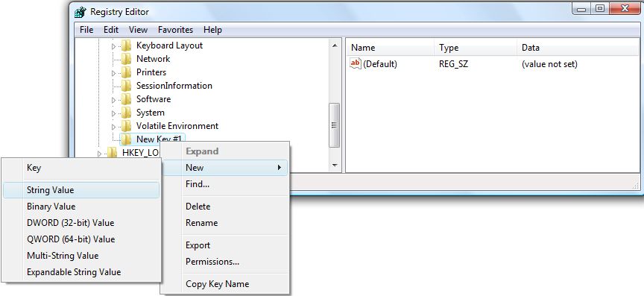Image resolution: width=644 pixels, height=296 pixels.
Task: Open the File menu
Action: point(86,30)
